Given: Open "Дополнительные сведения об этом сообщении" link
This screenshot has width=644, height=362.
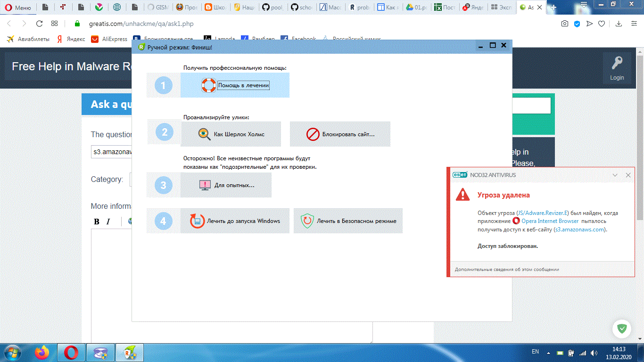Looking at the screenshot, I should click(x=507, y=270).
